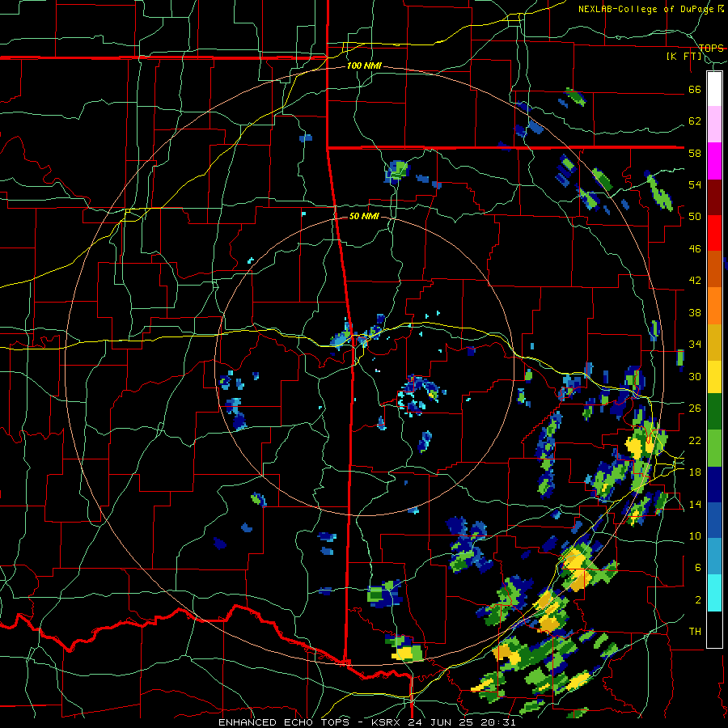Viewport: 728px width, 728px height.
Task: Click the legend value '6'
Action: pos(698,567)
